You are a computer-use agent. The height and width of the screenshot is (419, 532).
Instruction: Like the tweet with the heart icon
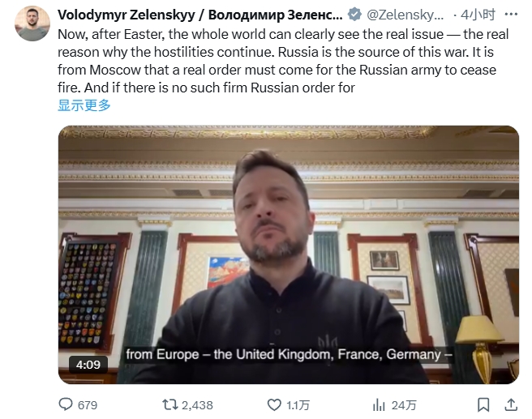coord(275,404)
